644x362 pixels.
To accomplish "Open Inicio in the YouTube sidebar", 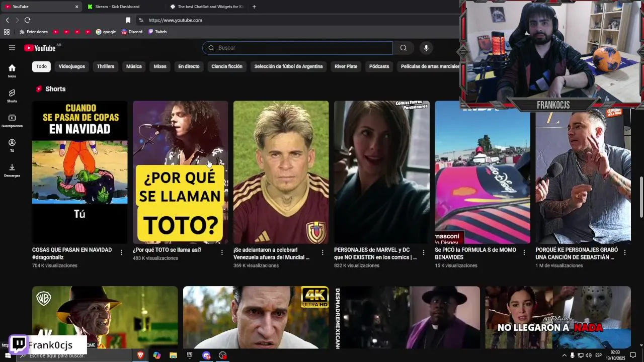I will pyautogui.click(x=12, y=71).
